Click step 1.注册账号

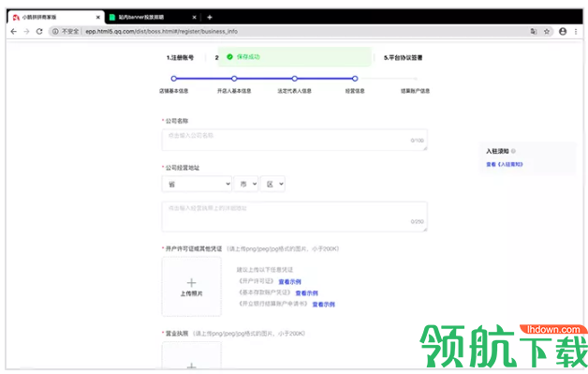[x=181, y=58]
